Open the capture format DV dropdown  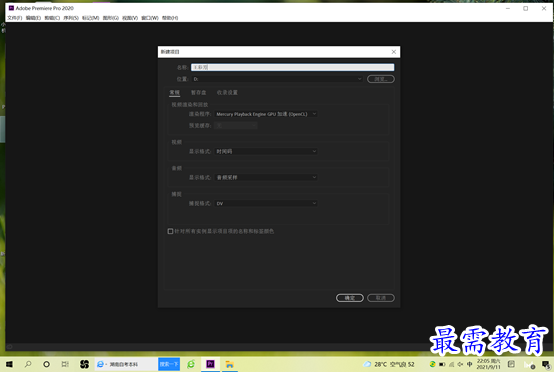coord(266,203)
